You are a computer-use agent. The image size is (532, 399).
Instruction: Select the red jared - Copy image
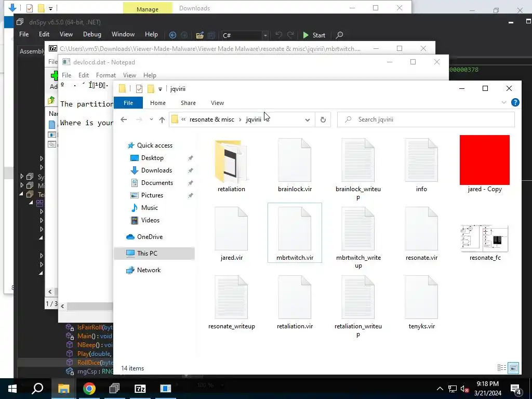coord(485,165)
